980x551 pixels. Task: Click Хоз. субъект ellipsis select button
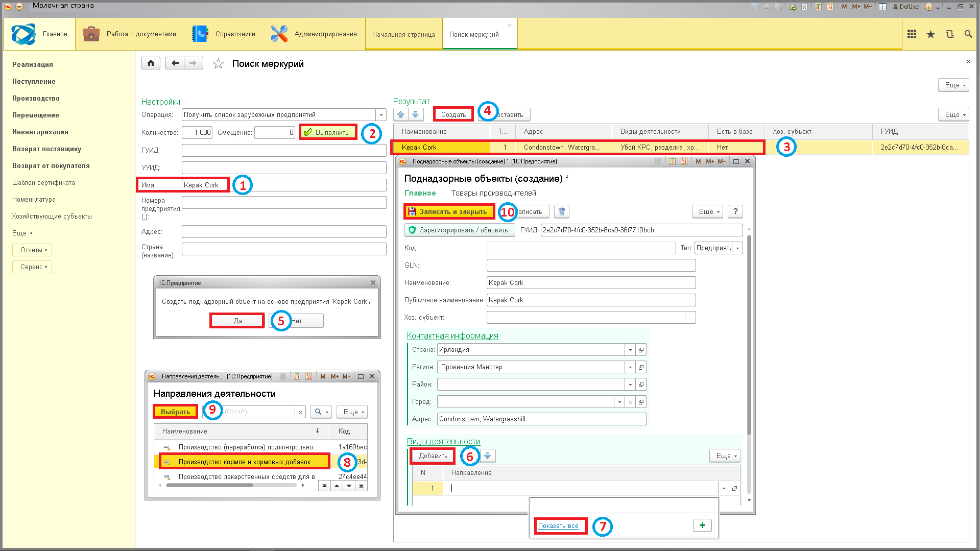pos(690,318)
